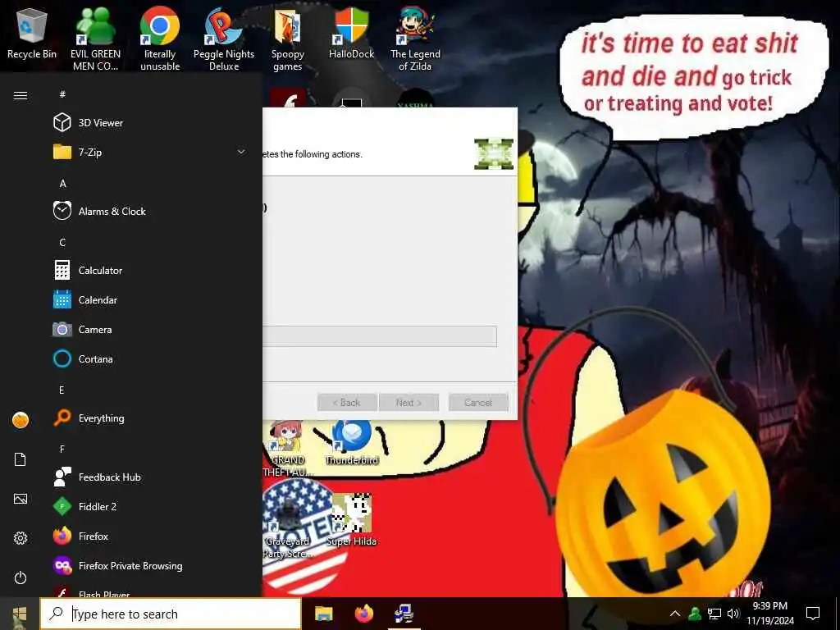Open the EVIL GREEN MEN CO desktop shortcut
The width and height of the screenshot is (840, 630).
95,39
